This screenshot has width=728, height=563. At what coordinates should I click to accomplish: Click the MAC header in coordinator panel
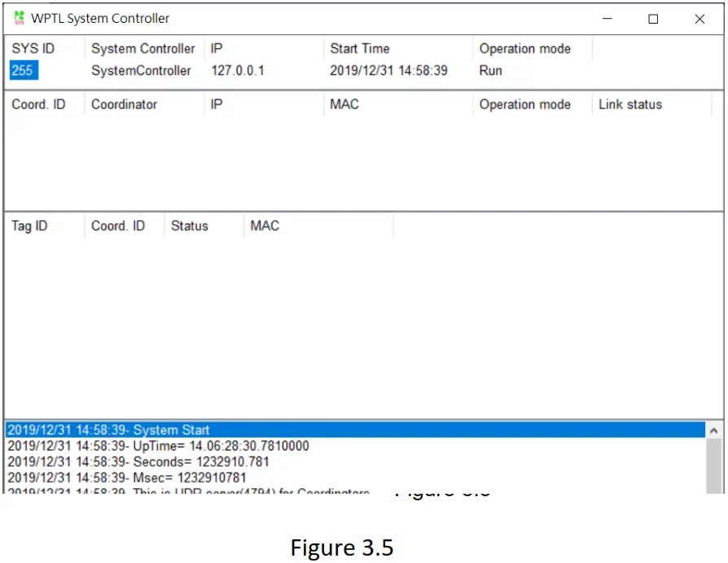(x=342, y=103)
